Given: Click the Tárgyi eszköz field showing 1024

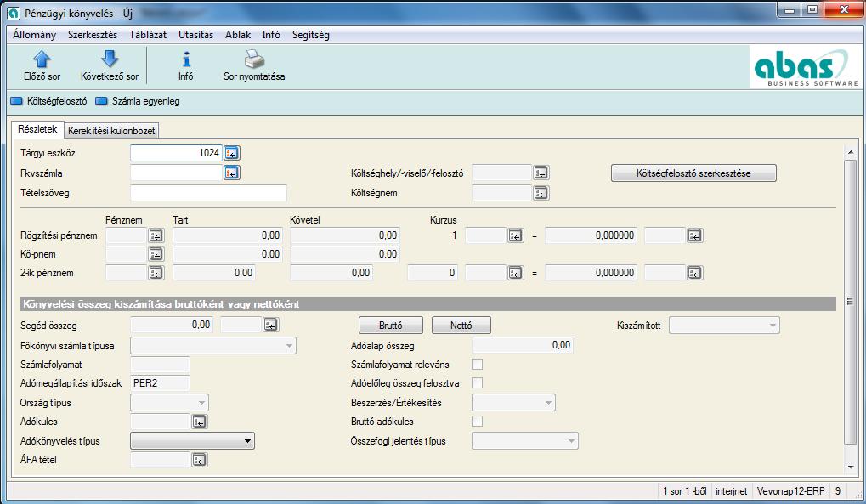Looking at the screenshot, I should coord(176,153).
